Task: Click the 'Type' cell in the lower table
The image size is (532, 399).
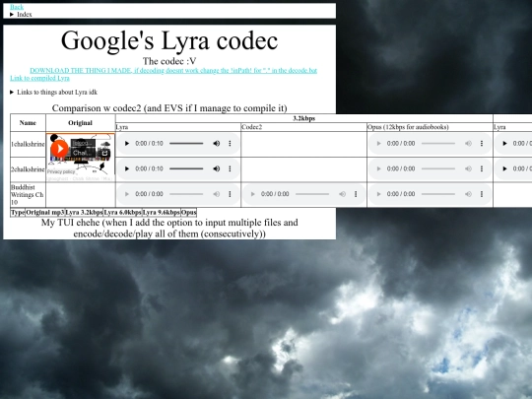Action: click(x=18, y=213)
